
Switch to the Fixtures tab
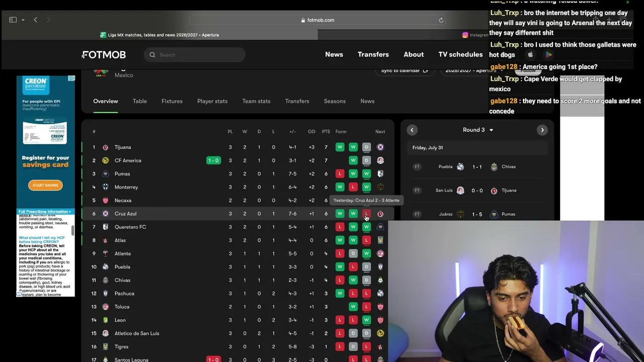(172, 101)
